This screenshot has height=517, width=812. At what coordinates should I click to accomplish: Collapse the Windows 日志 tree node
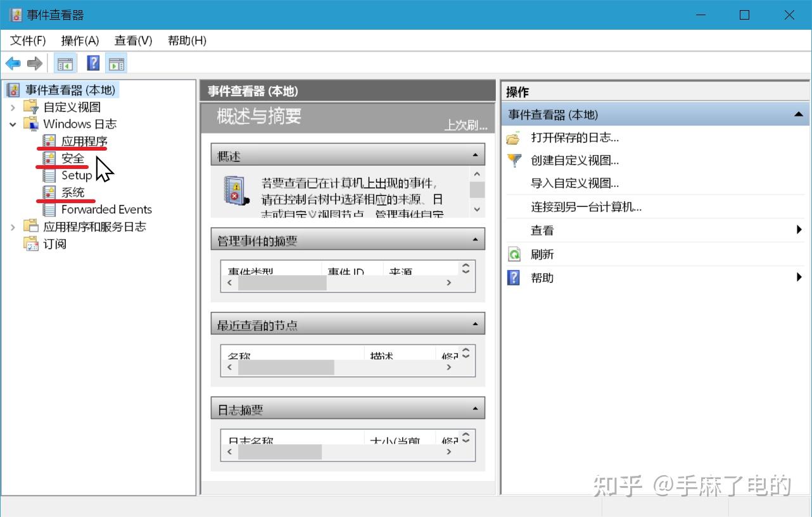point(13,124)
